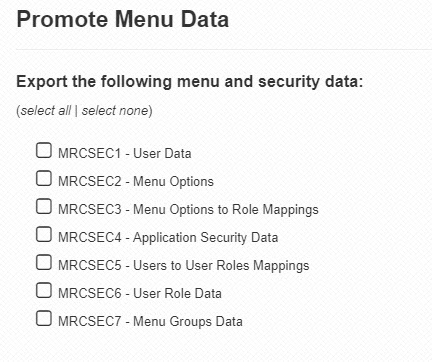The width and height of the screenshot is (432, 362).
Task: Click the 'MRCSEC1 - User Data' label text
Action: [125, 154]
